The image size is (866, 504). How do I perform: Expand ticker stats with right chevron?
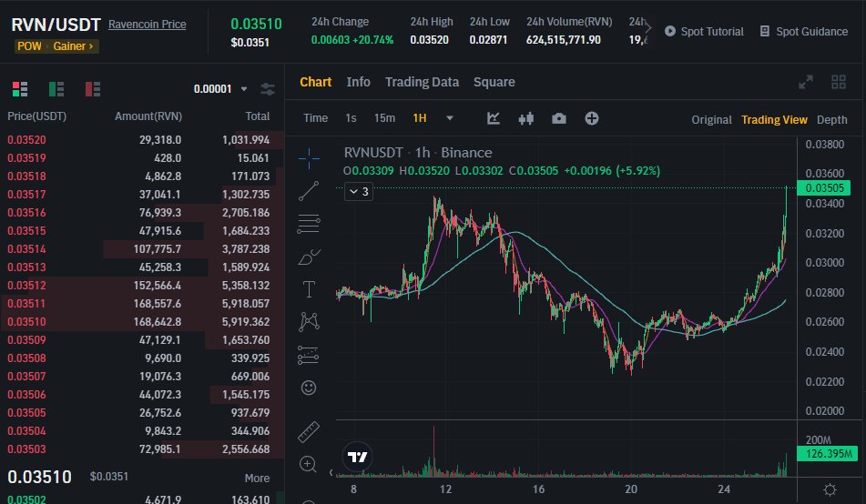point(647,27)
